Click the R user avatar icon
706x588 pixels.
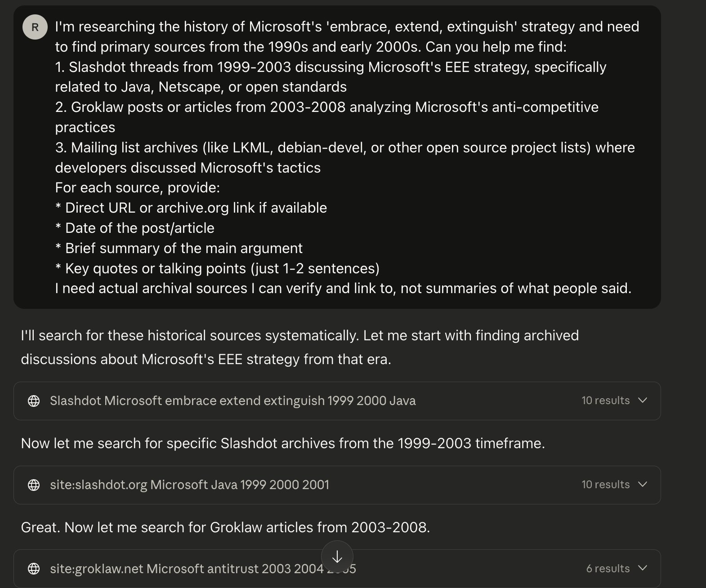pyautogui.click(x=35, y=27)
